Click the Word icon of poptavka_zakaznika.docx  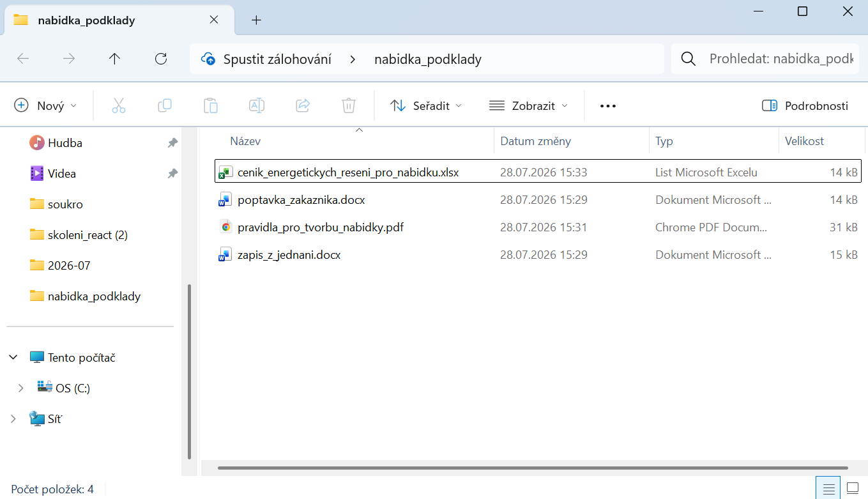pyautogui.click(x=225, y=200)
